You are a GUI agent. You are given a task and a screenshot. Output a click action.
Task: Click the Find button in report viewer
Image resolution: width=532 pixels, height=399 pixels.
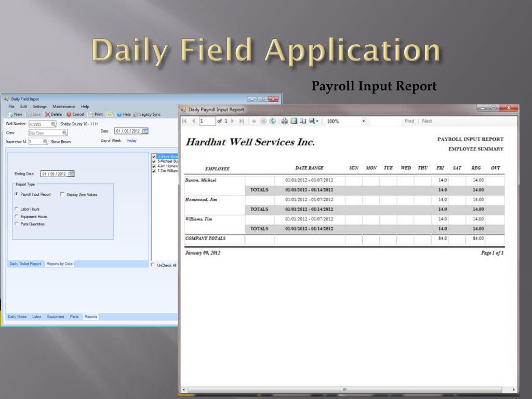(x=409, y=121)
